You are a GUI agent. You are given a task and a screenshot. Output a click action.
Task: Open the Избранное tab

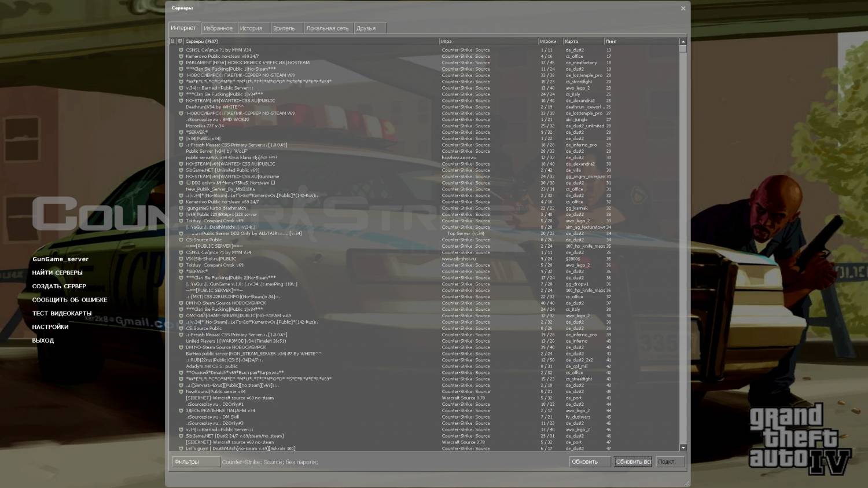(218, 28)
